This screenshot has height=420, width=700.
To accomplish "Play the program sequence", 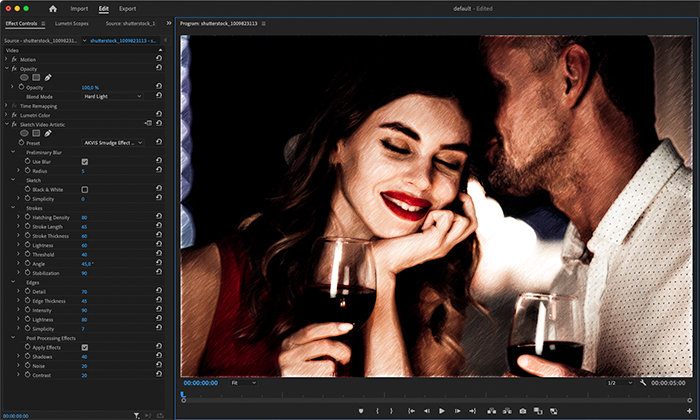I will coord(442,411).
